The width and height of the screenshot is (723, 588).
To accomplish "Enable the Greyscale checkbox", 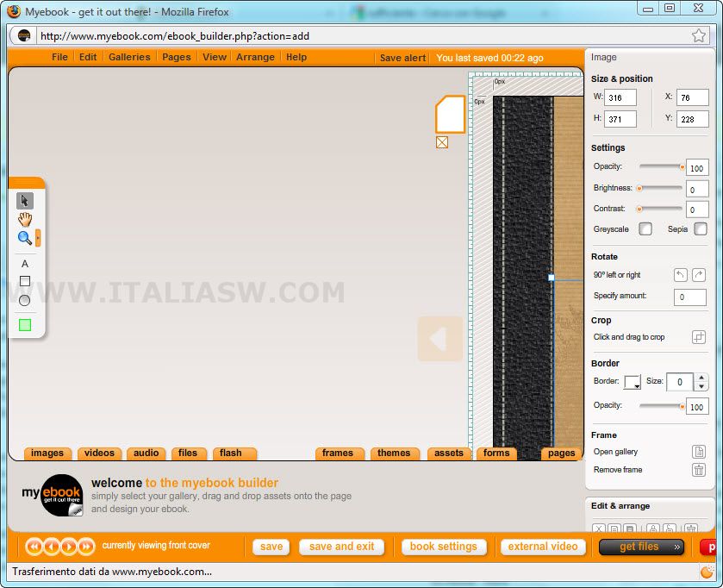I will click(x=645, y=228).
